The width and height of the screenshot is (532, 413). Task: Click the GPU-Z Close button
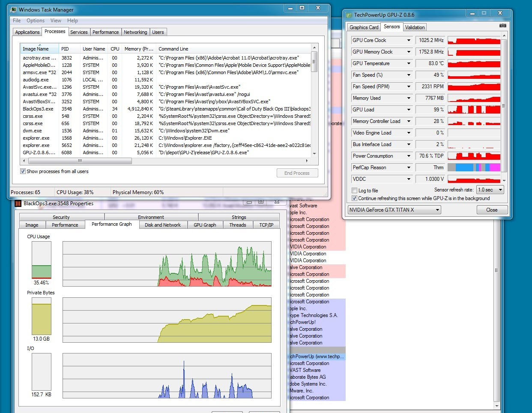[x=492, y=210]
